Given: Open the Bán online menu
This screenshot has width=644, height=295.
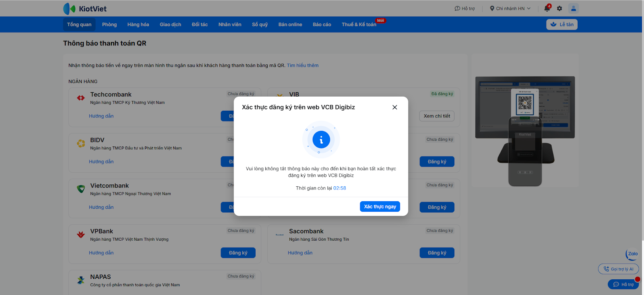Looking at the screenshot, I should pos(290,25).
